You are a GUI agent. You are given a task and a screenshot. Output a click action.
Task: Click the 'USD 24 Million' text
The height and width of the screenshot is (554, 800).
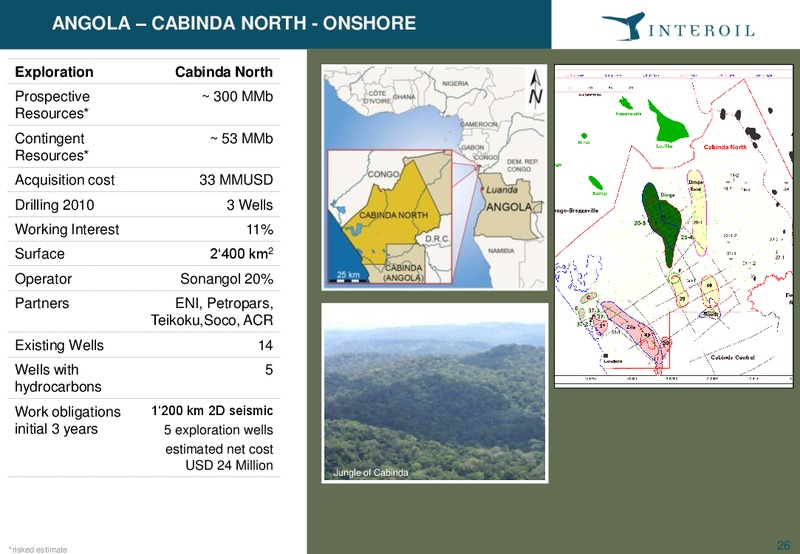tap(229, 465)
